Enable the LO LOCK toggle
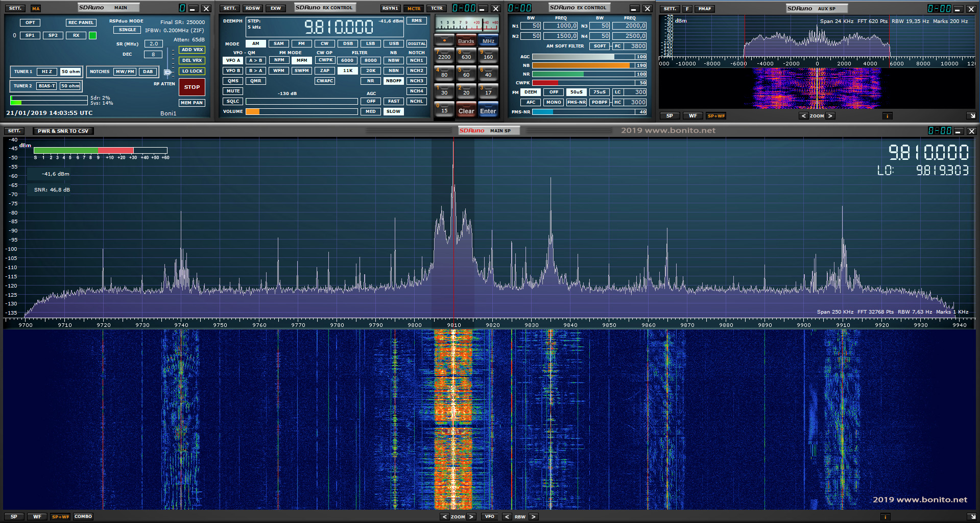The height and width of the screenshot is (523, 980). (192, 71)
